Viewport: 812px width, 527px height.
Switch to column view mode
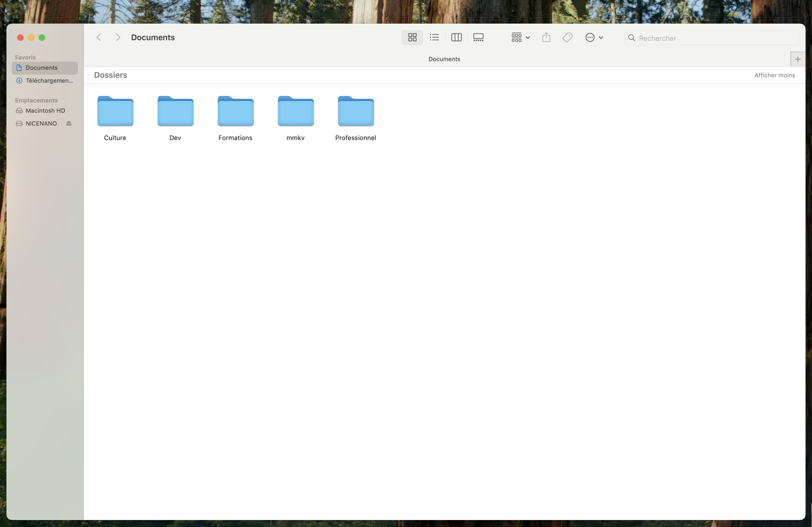coord(456,38)
